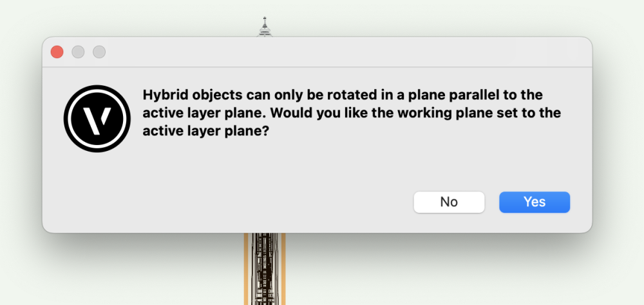The height and width of the screenshot is (305, 644).
Task: Click the grayed-out zoom window button
Action: tap(99, 52)
